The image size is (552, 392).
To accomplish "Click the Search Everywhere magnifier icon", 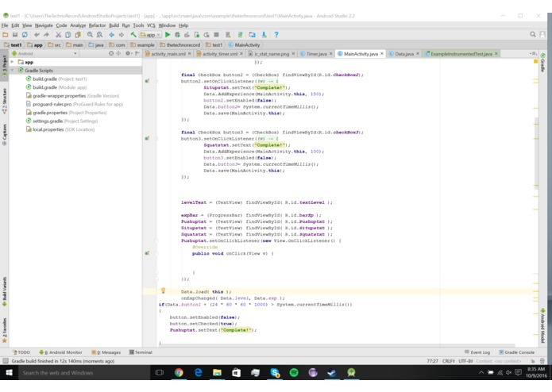I will coord(533,34).
